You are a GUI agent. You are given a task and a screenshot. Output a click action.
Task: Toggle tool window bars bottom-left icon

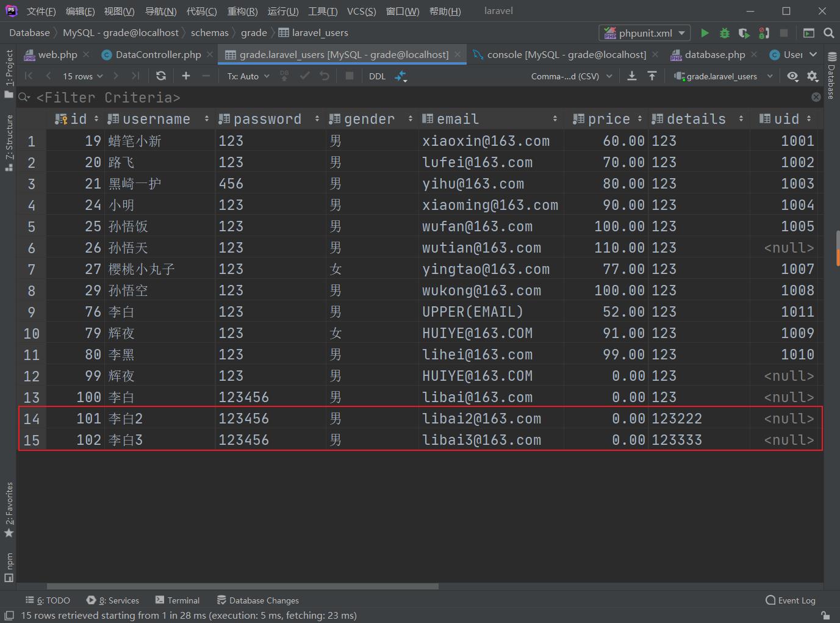(x=9, y=616)
